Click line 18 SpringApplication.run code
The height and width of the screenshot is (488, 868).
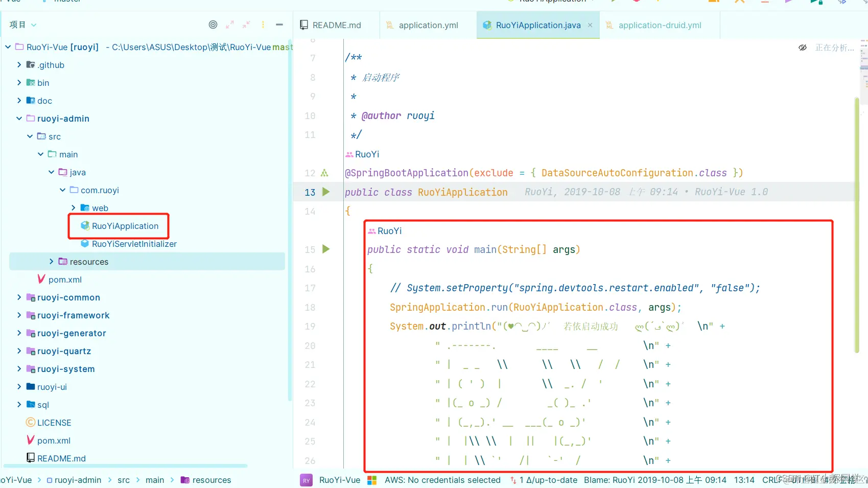[535, 307]
